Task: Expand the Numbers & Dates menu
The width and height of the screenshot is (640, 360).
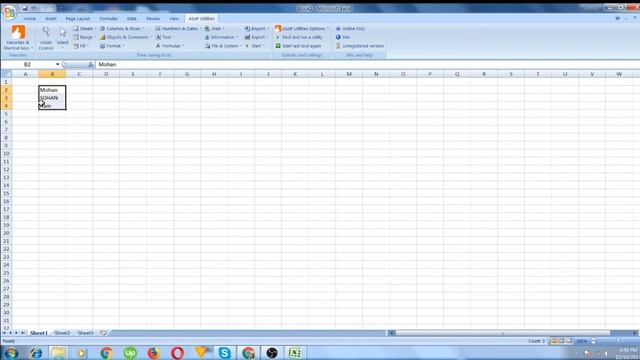Action: tap(178, 29)
